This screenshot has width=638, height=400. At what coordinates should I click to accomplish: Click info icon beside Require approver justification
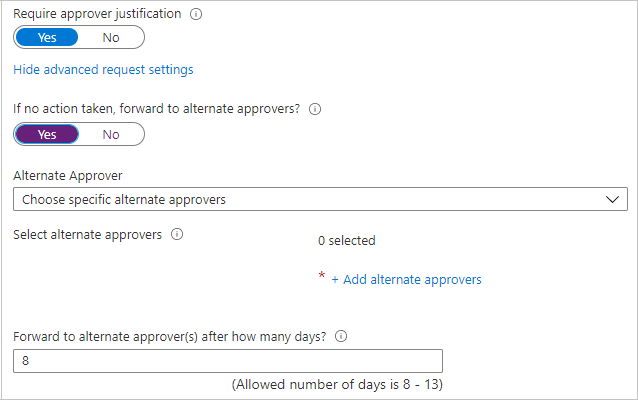click(195, 14)
